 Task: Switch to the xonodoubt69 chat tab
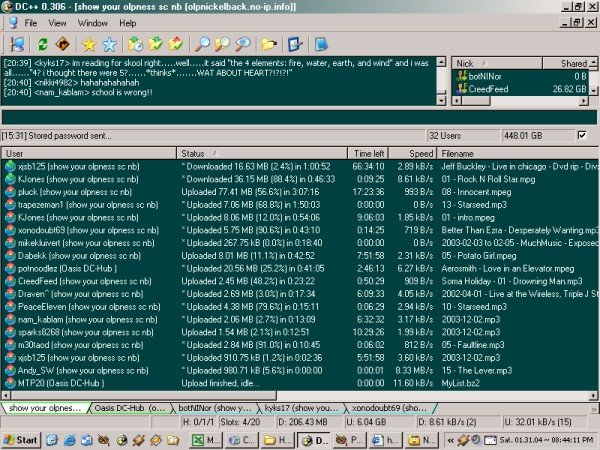(x=389, y=408)
